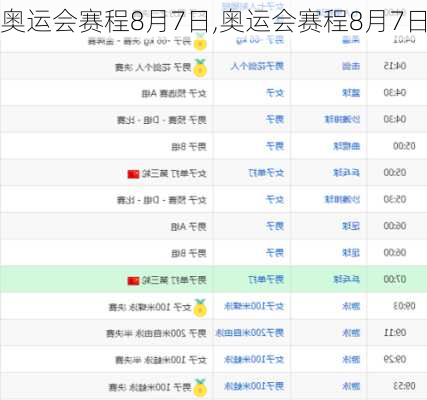Click 男子 -60 kg 决赛 - 金牌赛 description
This screenshot has height=400, width=427.
tap(140, 42)
